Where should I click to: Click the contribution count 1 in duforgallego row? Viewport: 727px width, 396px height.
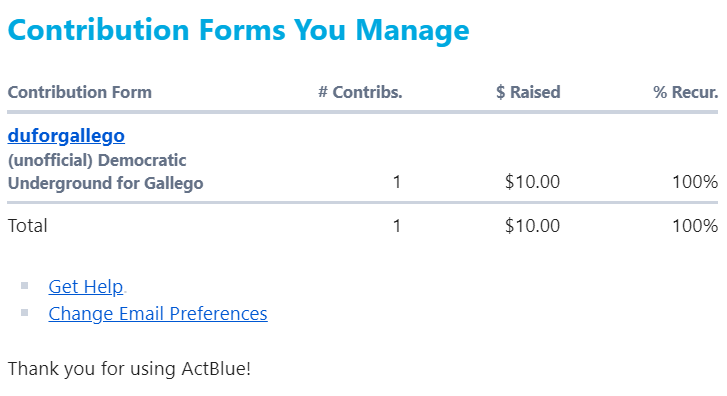(397, 182)
